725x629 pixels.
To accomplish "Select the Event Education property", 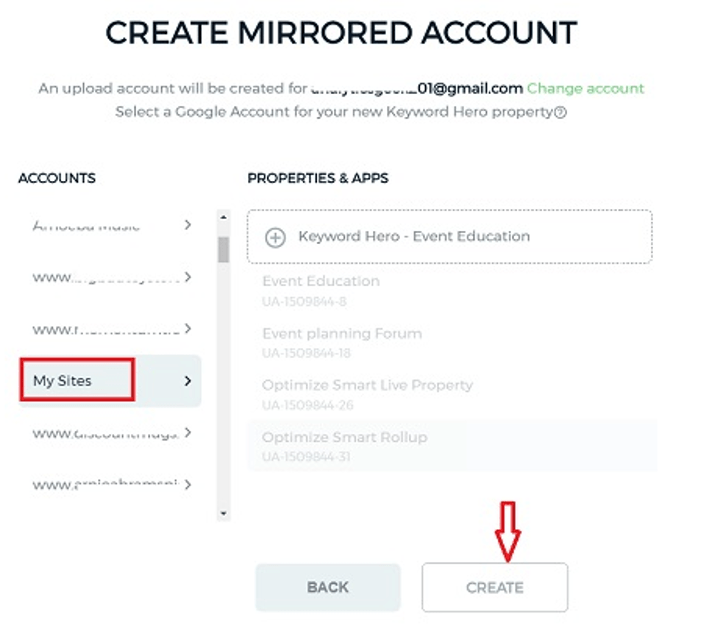I will [x=321, y=281].
